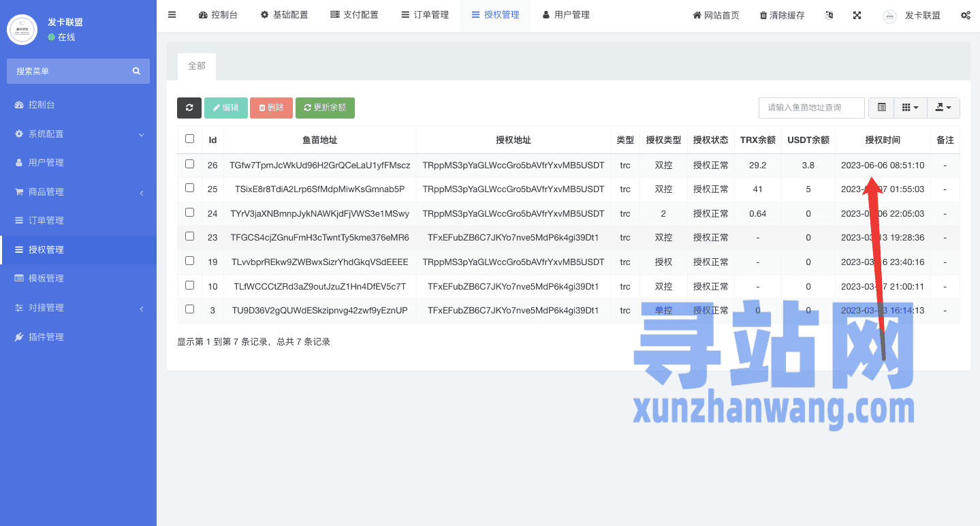Click the 删除 button
The height and width of the screenshot is (526, 980).
[x=271, y=108]
